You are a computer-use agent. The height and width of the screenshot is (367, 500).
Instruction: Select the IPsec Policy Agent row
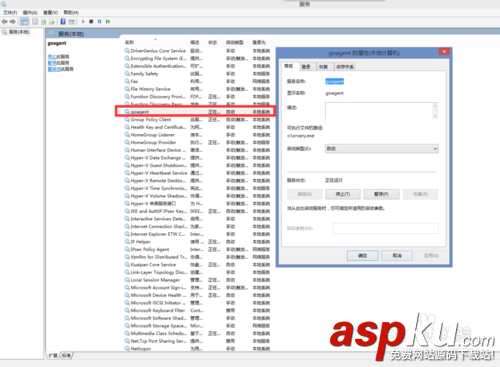tap(197, 249)
